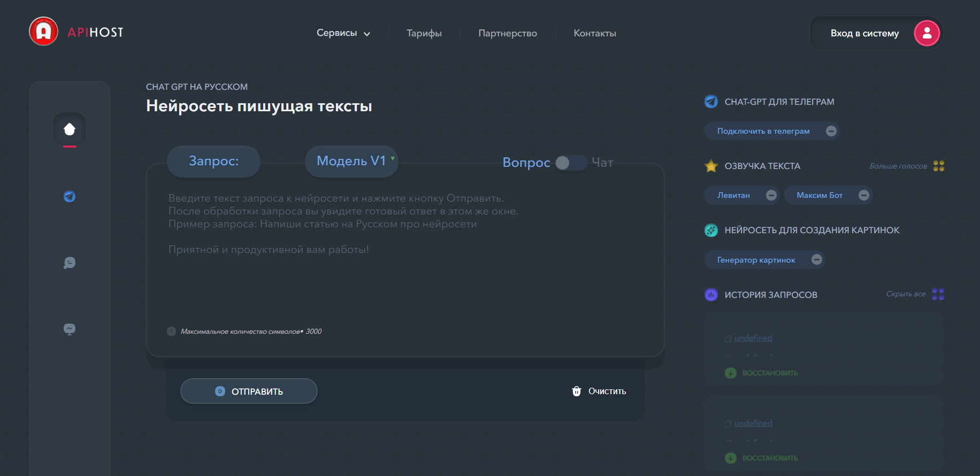The image size is (980, 476).
Task: Click minus icon on Левитан chip
Action: 771,195
